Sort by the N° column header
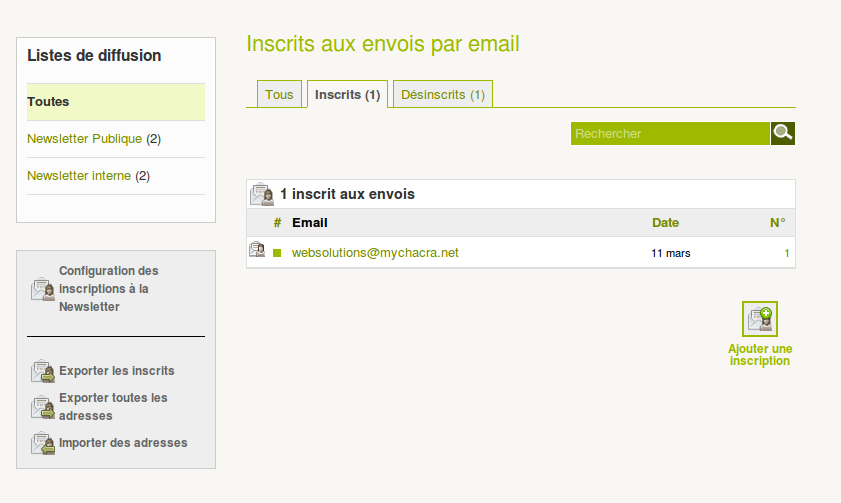 (x=777, y=223)
